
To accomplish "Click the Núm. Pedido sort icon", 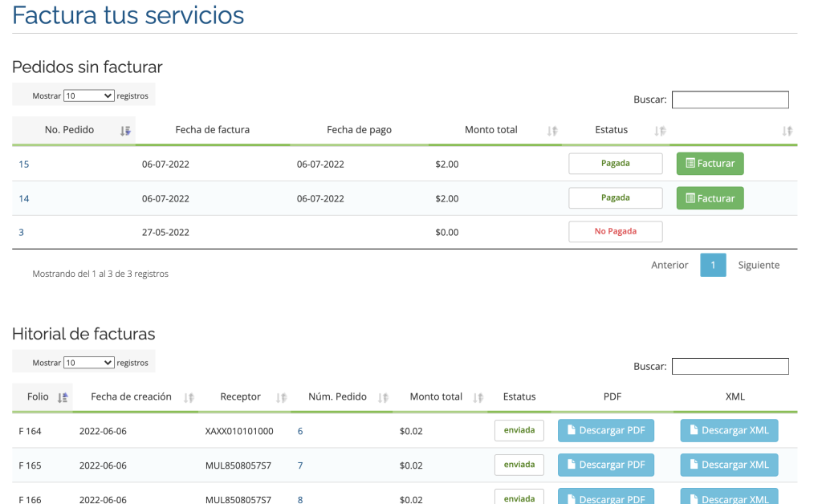I will click(x=383, y=397).
